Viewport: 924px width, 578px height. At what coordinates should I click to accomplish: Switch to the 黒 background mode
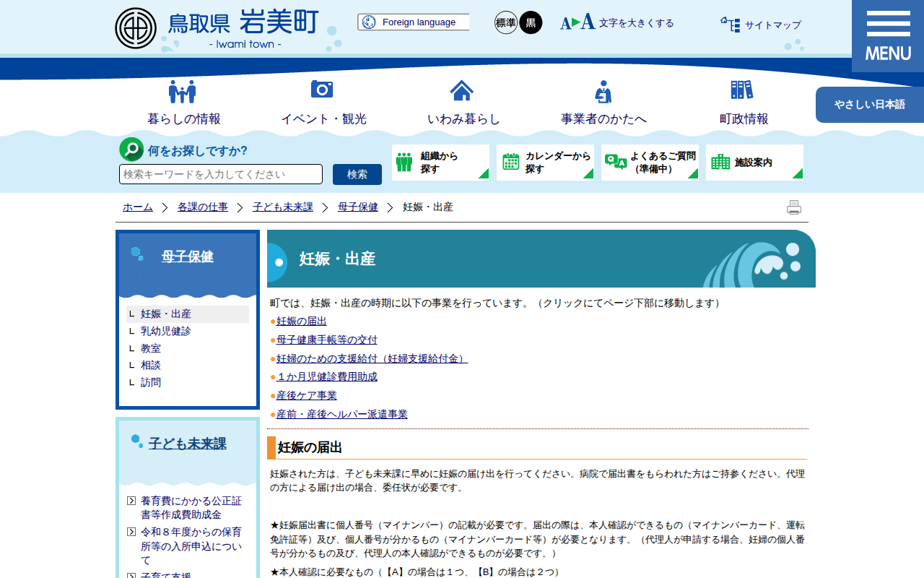coord(531,22)
